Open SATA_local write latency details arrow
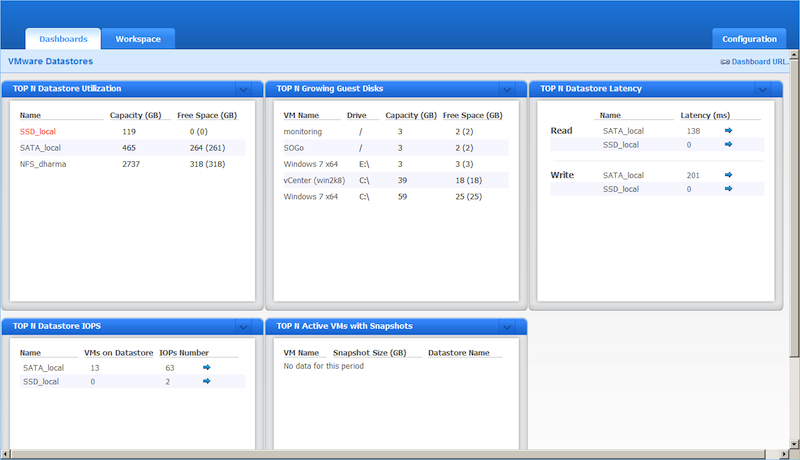The width and height of the screenshot is (800, 460). coord(729,175)
